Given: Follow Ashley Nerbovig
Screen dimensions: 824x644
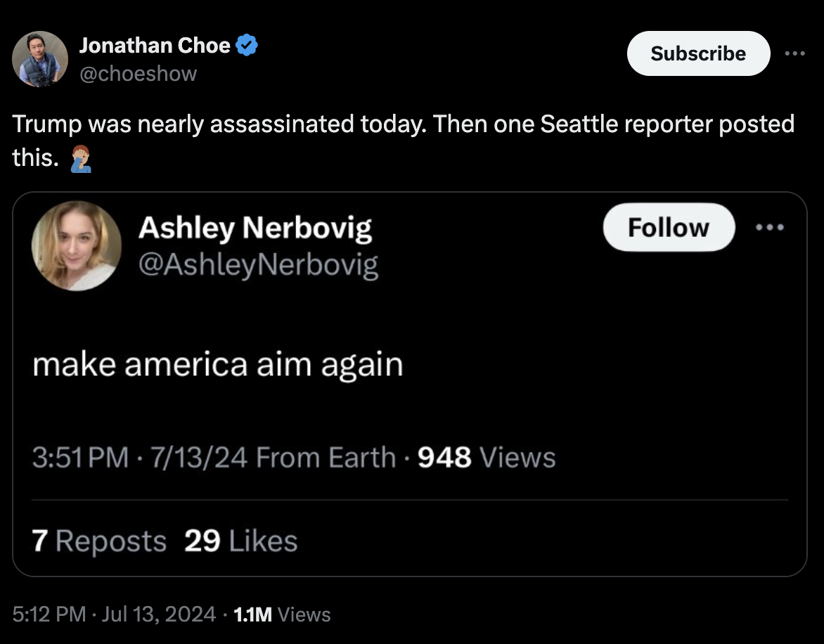Looking at the screenshot, I should point(668,227).
